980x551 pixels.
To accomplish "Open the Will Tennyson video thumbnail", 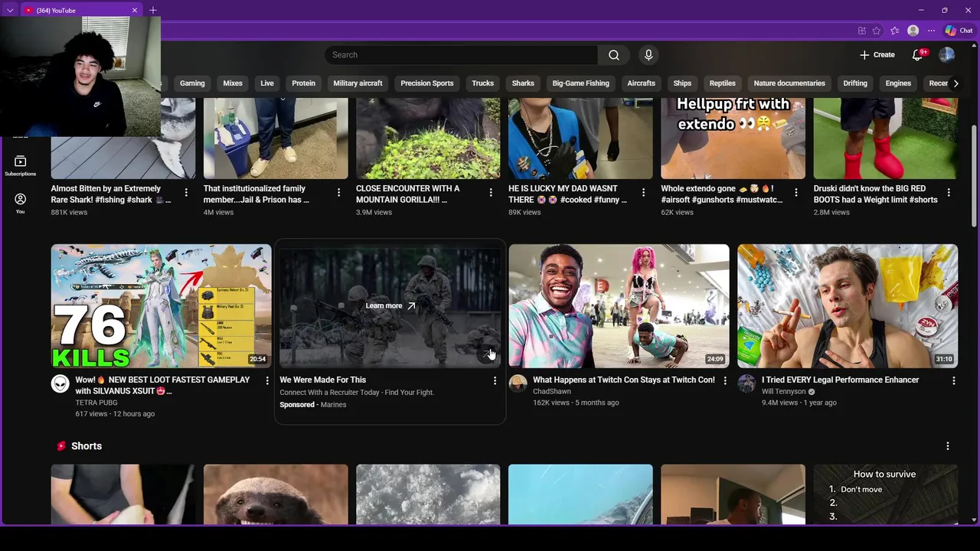I will click(848, 306).
